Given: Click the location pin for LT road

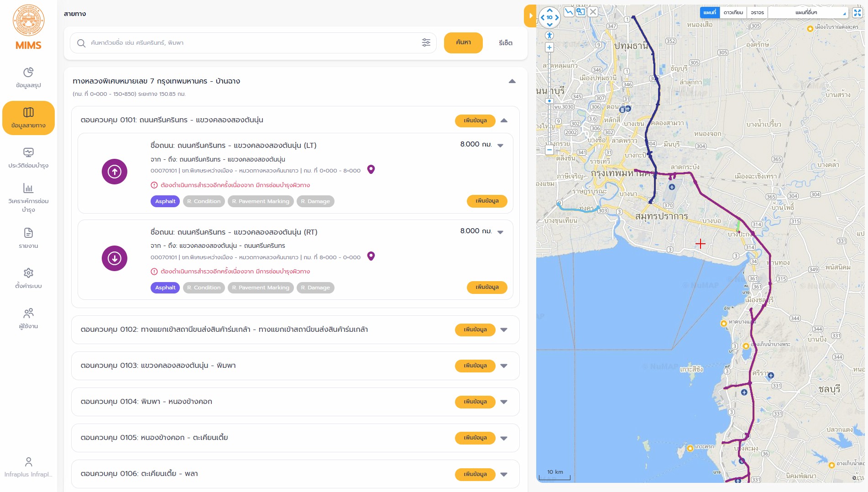Looking at the screenshot, I should (x=371, y=169).
